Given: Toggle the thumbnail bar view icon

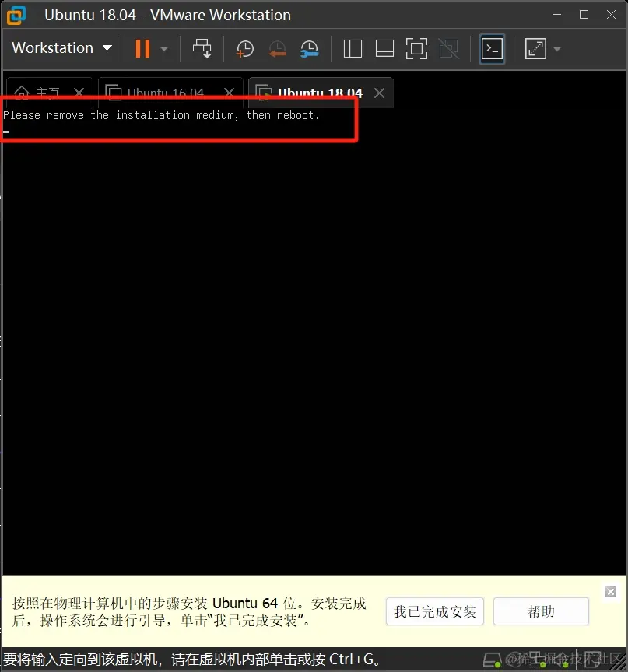Looking at the screenshot, I should (x=384, y=48).
